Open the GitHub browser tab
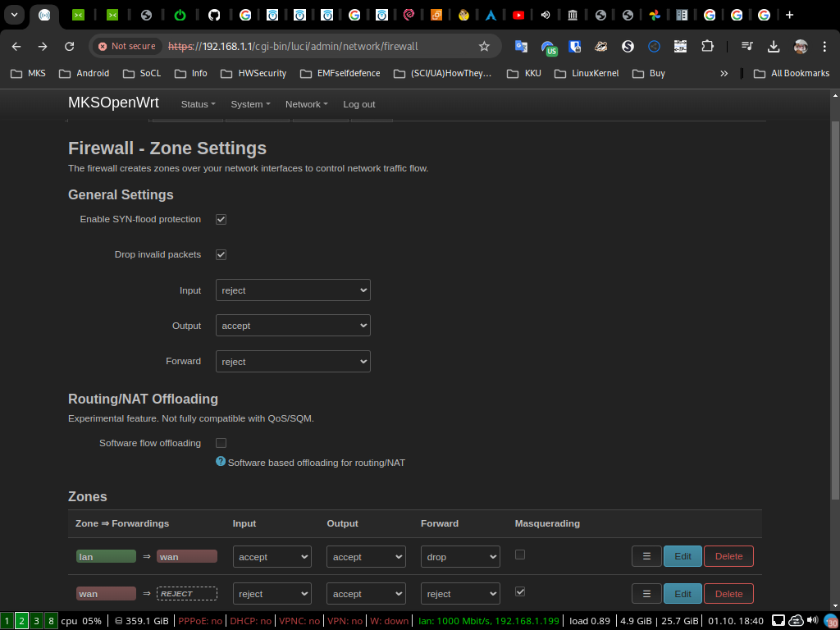This screenshot has width=840, height=630. (x=214, y=15)
